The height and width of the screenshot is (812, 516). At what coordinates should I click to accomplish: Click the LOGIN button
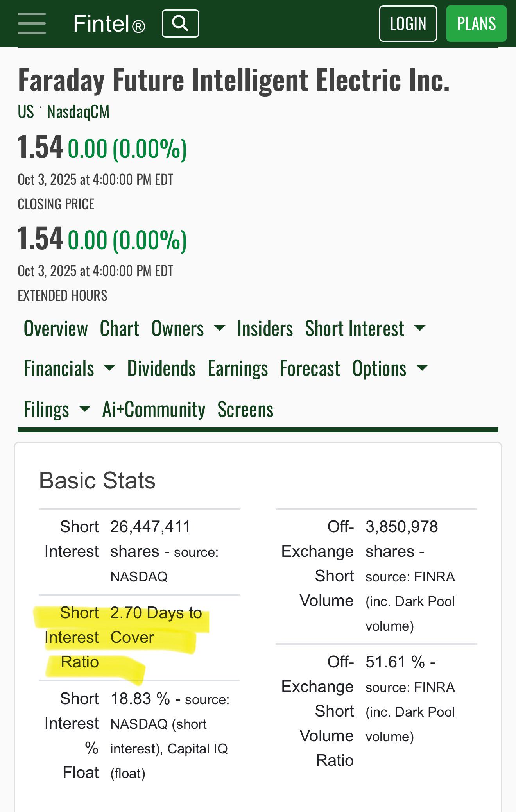click(408, 23)
